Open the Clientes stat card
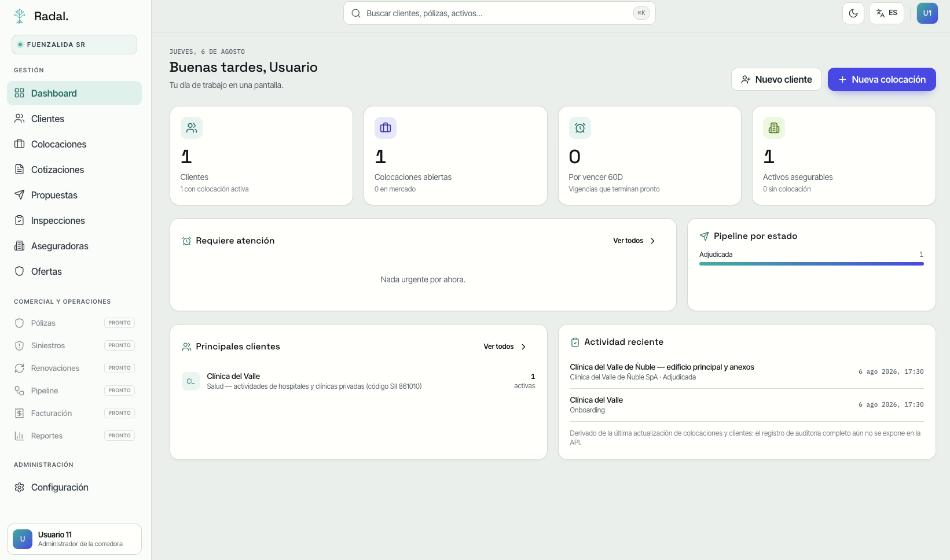 pos(261,156)
